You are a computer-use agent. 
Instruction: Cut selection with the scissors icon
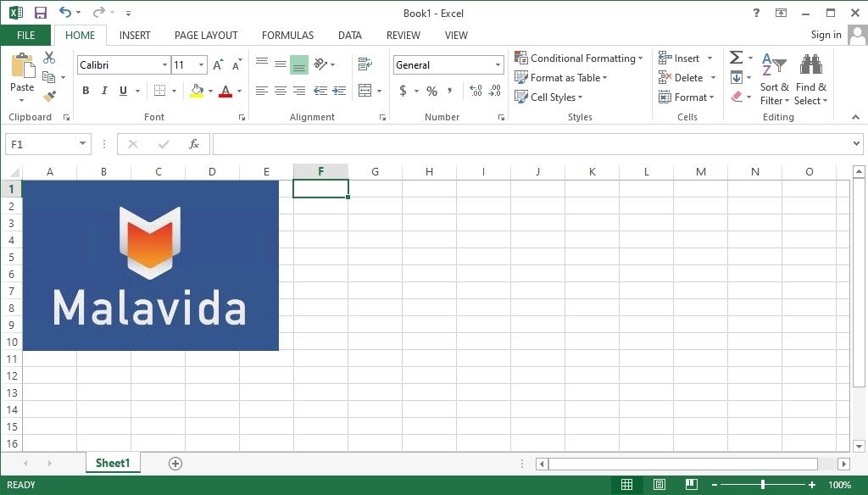coord(49,57)
